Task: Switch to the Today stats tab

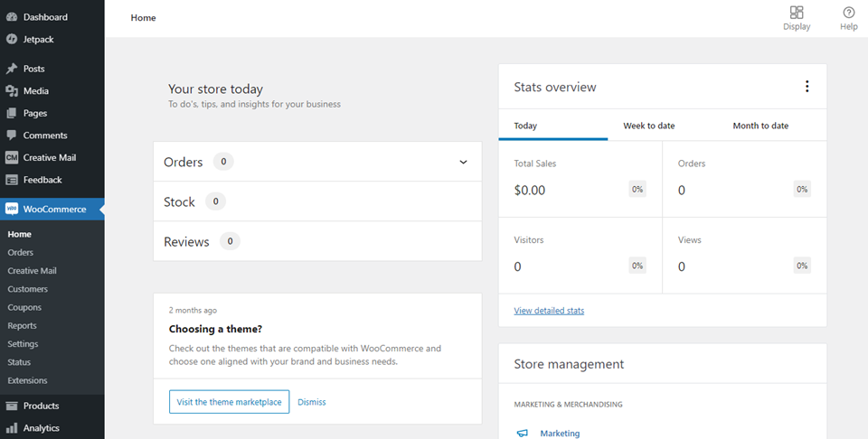Action: (x=553, y=126)
